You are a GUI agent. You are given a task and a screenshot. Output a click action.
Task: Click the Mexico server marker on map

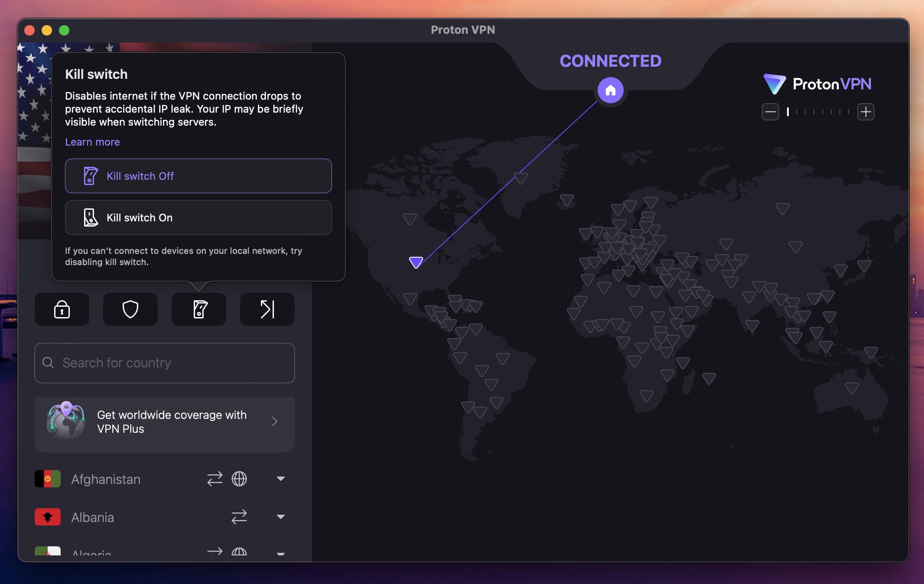(x=410, y=298)
